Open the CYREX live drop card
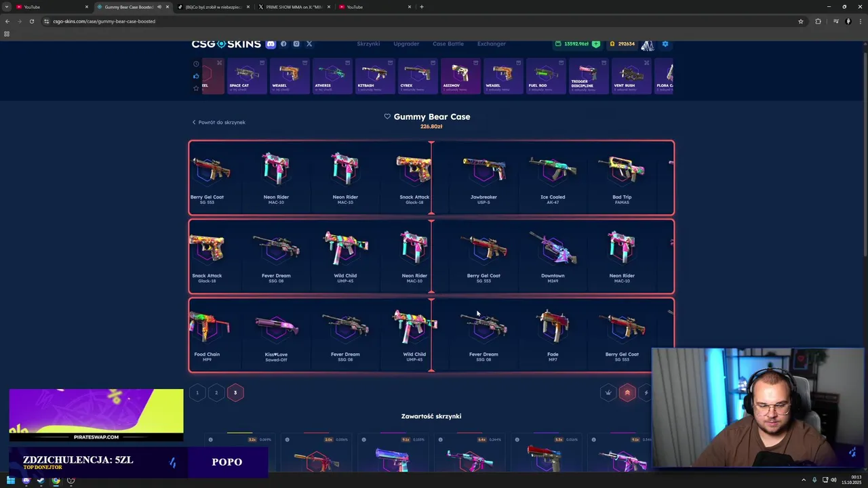The width and height of the screenshot is (868, 488). (x=417, y=76)
